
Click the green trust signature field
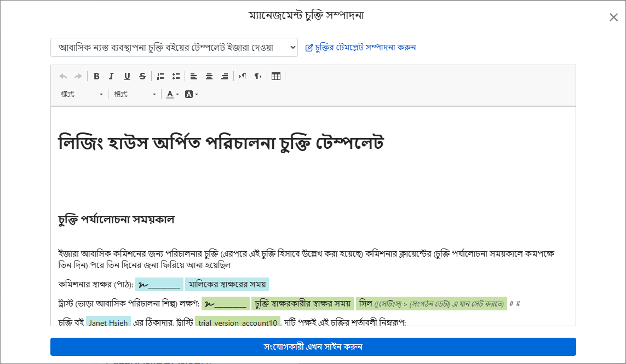coord(226,304)
